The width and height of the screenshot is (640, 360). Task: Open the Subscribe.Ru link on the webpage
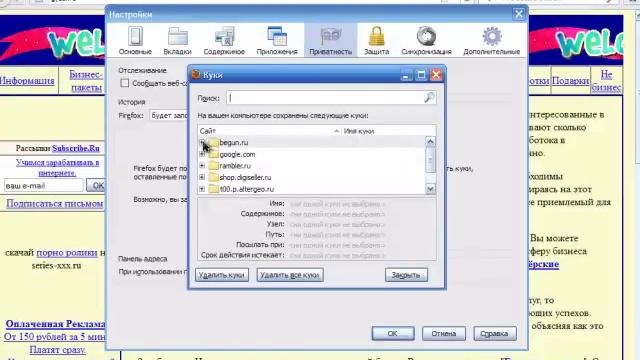coord(76,148)
